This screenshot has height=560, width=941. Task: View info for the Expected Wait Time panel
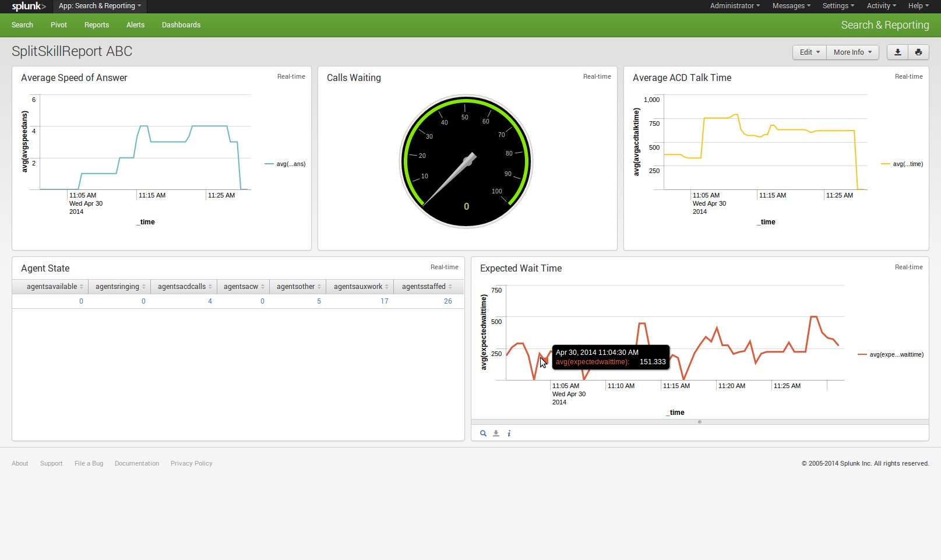tap(509, 433)
